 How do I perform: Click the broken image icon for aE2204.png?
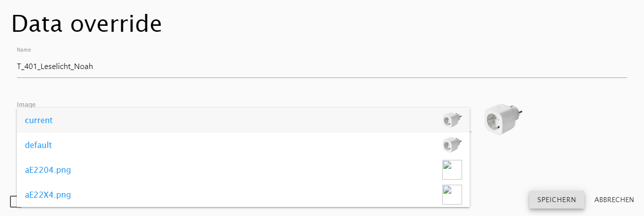[452, 170]
